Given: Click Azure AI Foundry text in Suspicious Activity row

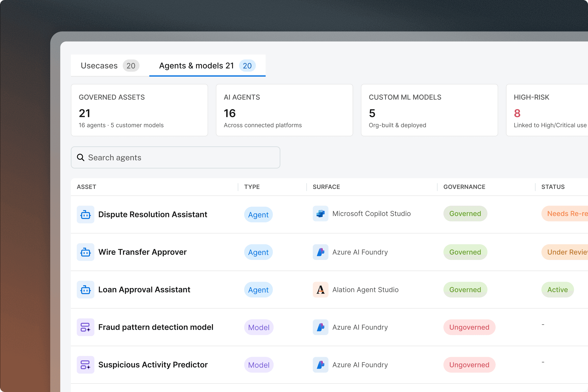Looking at the screenshot, I should (x=360, y=365).
